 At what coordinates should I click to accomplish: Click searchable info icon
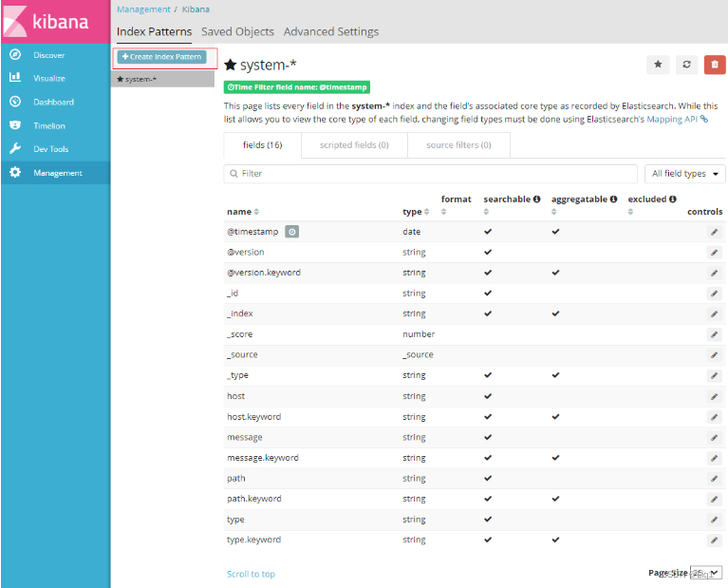point(536,199)
